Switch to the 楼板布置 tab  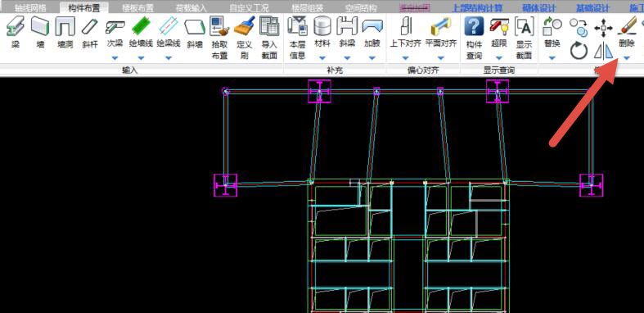pos(138,8)
